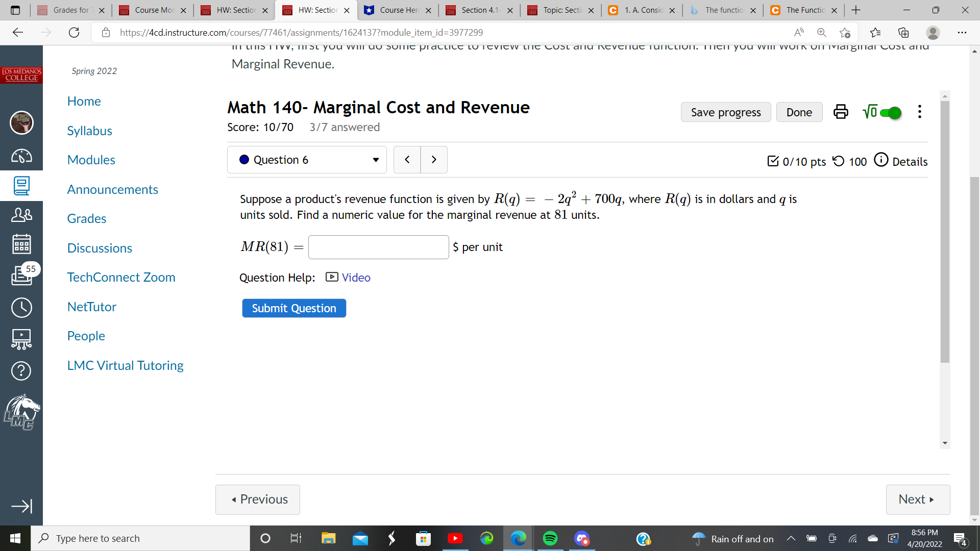Click the Help question mark sidebar icon

[21, 371]
